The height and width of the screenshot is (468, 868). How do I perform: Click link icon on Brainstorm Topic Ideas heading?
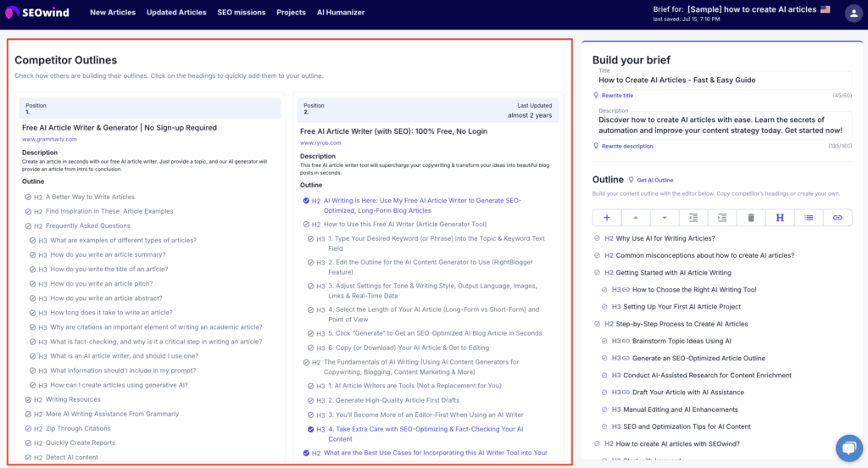coord(626,341)
